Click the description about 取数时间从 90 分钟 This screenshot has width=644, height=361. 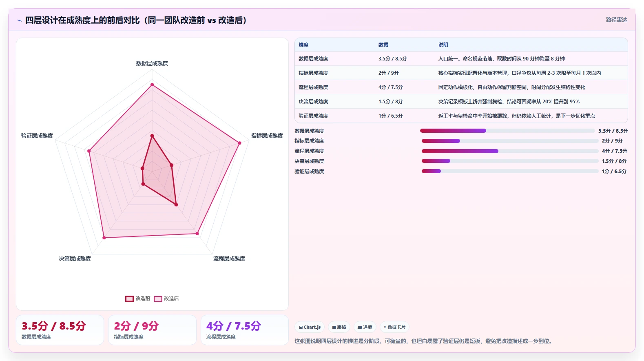(502, 59)
